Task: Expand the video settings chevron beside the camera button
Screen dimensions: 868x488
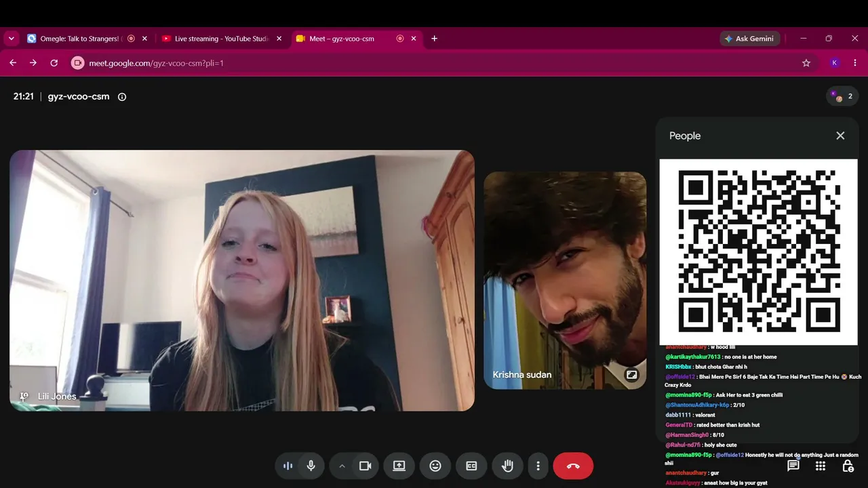Action: (342, 466)
